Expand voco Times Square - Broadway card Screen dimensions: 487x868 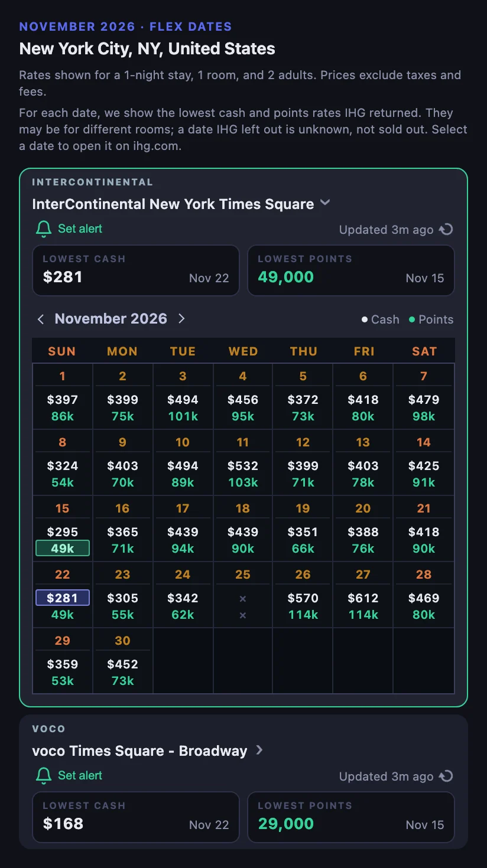[259, 750]
